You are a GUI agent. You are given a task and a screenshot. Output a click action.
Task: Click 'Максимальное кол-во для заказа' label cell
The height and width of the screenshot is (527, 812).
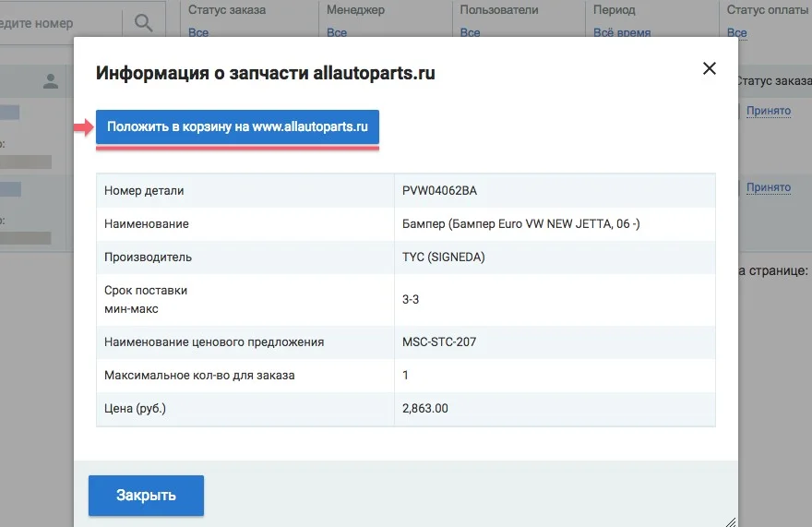pos(245,375)
